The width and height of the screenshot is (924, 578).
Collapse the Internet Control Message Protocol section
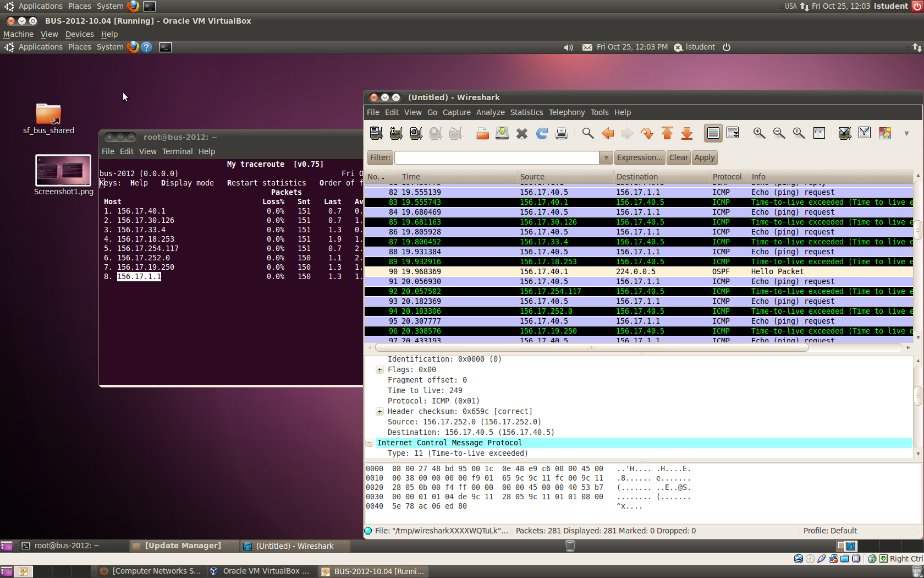[370, 443]
